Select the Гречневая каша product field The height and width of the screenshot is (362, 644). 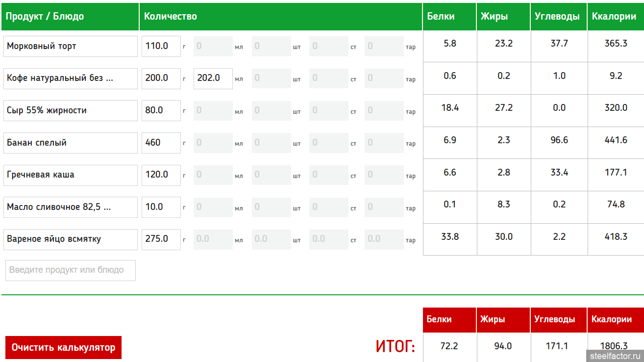[x=71, y=175]
